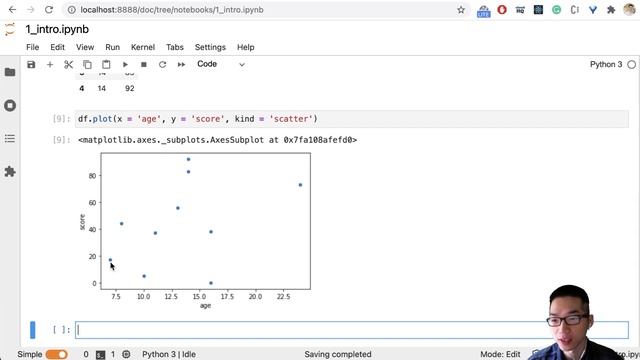
Task: Click the Python 3 | Idle status entry
Action: (x=169, y=354)
